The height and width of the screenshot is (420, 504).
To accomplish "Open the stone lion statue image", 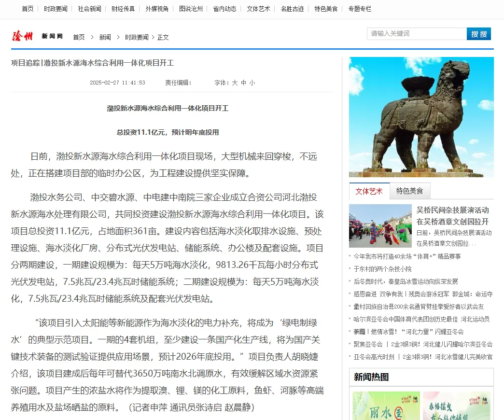I will click(x=421, y=117).
